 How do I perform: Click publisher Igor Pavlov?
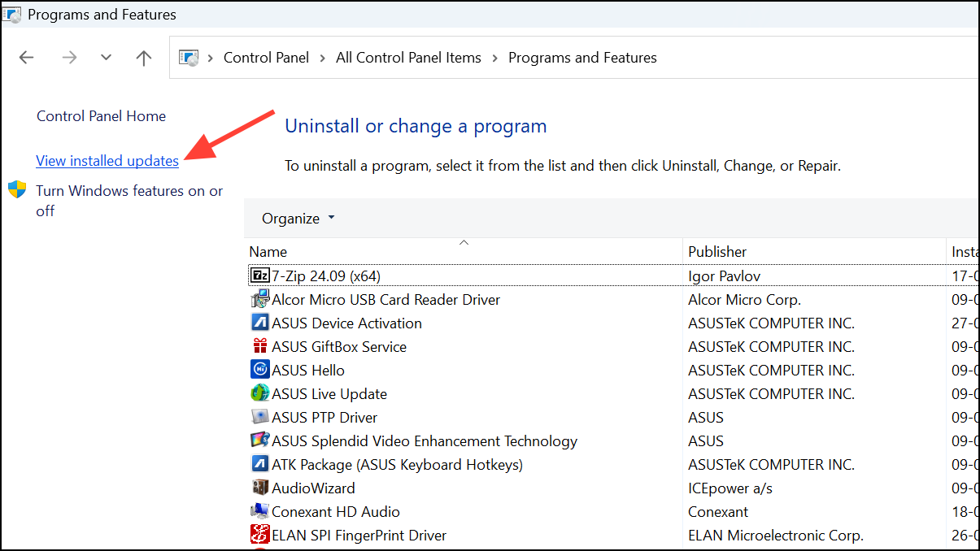(x=725, y=275)
